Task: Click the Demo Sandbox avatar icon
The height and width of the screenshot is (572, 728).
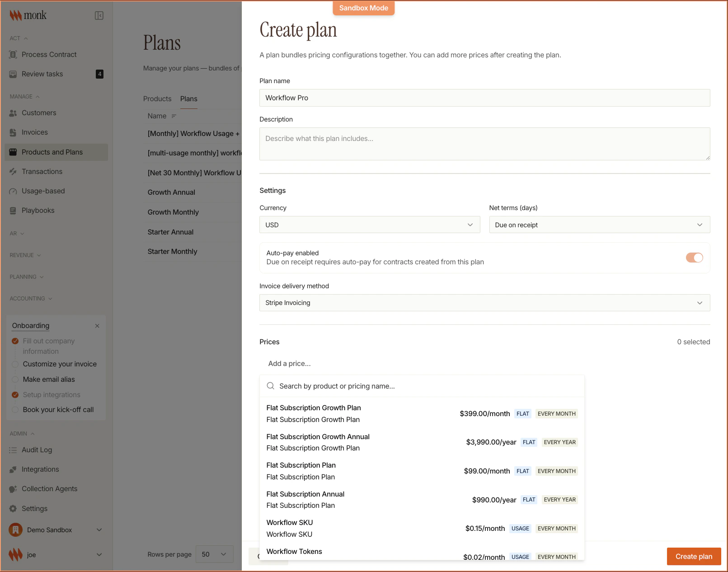Action: [x=16, y=530]
